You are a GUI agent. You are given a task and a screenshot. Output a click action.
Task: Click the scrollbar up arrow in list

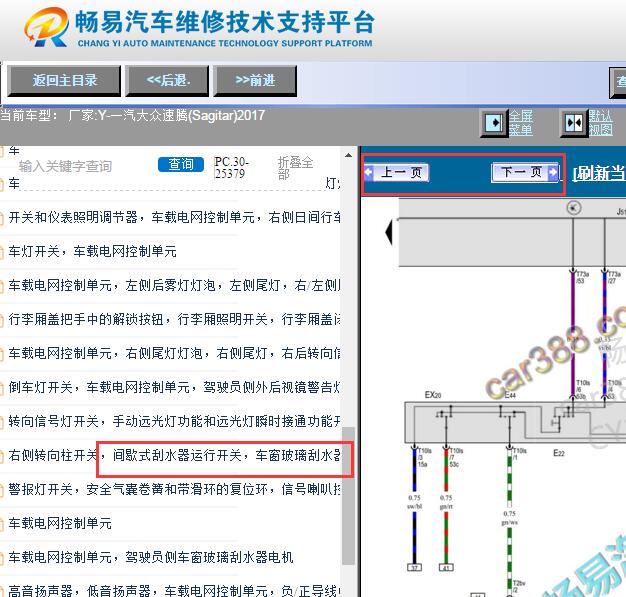point(348,155)
